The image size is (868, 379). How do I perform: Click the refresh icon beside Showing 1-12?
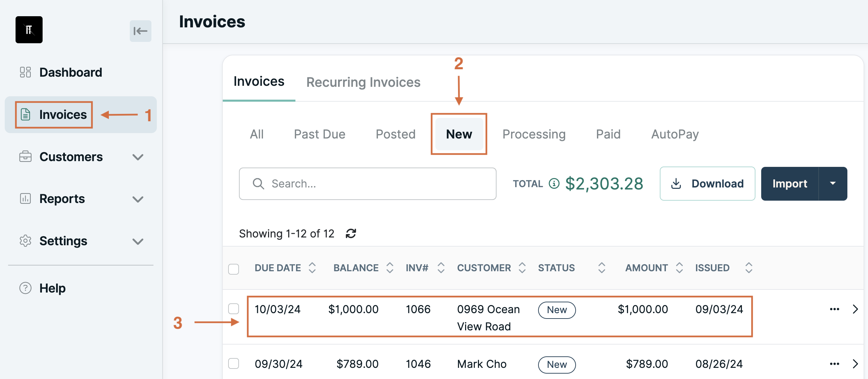coord(351,233)
